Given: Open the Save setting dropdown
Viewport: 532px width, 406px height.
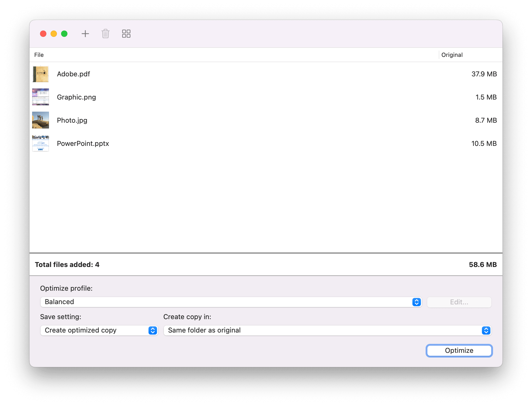Looking at the screenshot, I should pyautogui.click(x=99, y=330).
